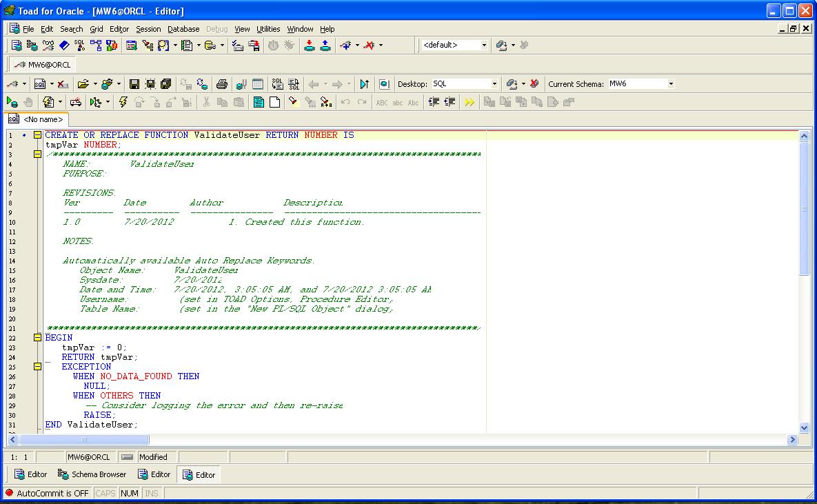The height and width of the screenshot is (504, 817).
Task: Open the Grid menu
Action: pyautogui.click(x=97, y=29)
